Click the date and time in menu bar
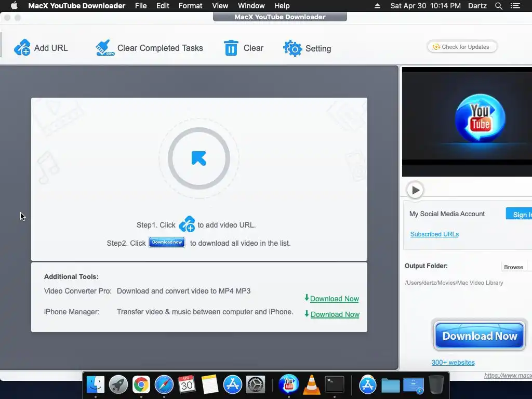The height and width of the screenshot is (399, 532). pyautogui.click(x=425, y=6)
